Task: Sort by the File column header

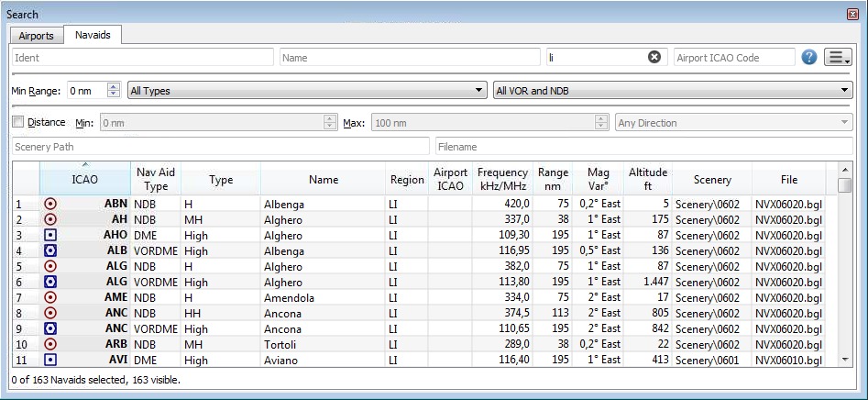Action: click(x=789, y=179)
